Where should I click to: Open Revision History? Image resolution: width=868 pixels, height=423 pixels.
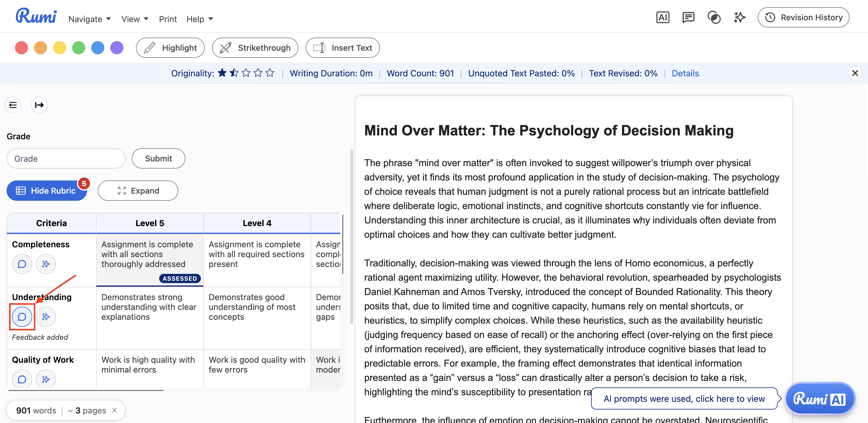pos(803,18)
